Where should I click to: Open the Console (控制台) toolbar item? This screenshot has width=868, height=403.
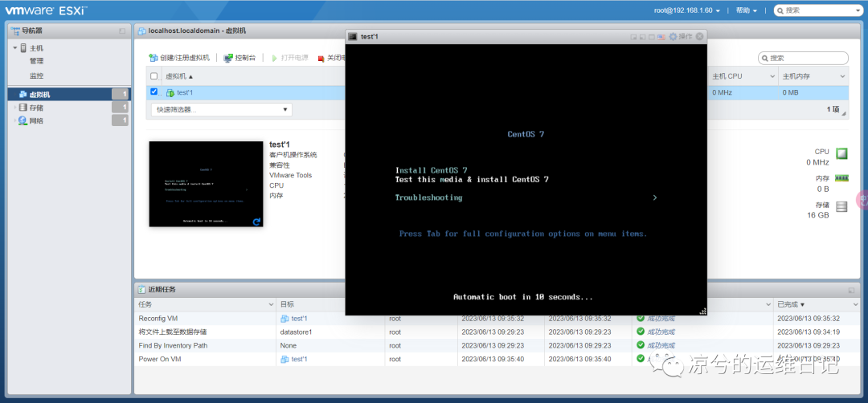click(240, 58)
